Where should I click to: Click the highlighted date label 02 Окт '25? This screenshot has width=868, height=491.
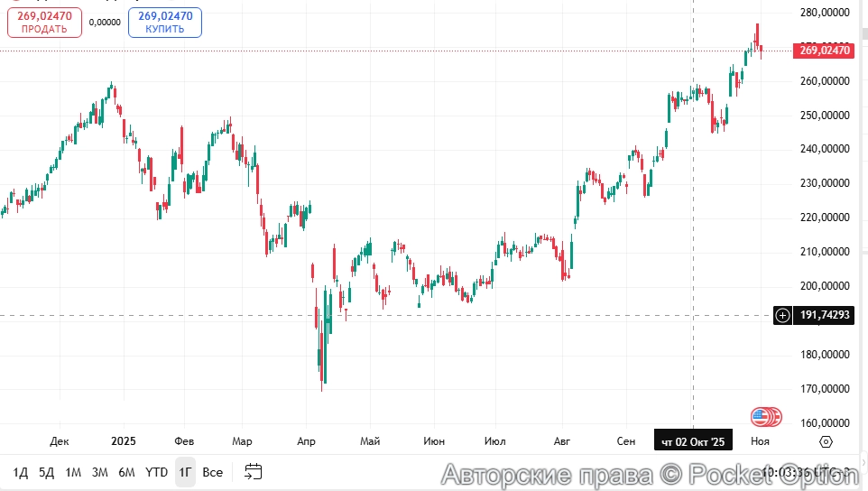tap(693, 441)
